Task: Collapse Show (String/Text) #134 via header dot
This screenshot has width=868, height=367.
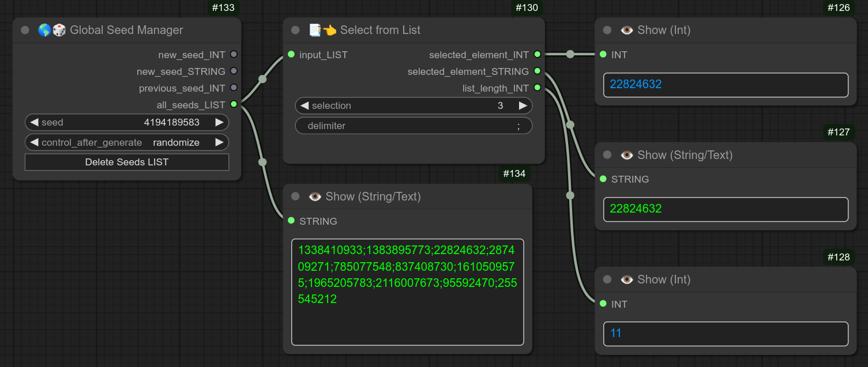Action: (295, 196)
